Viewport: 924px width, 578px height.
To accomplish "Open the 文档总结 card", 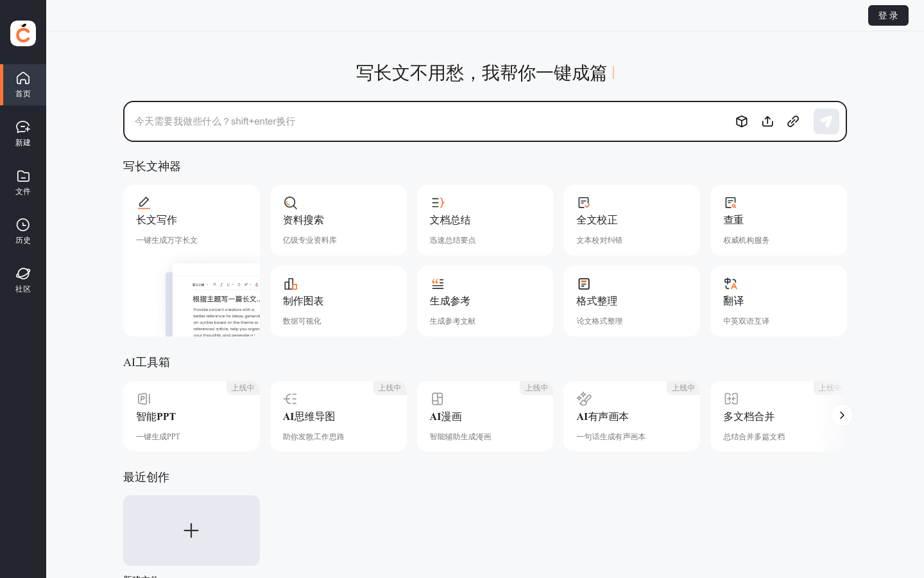I will (485, 220).
